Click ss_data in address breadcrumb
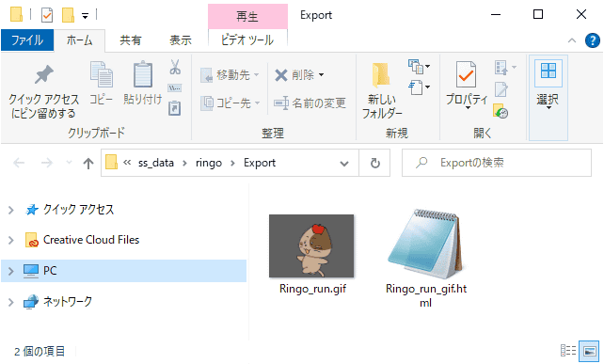604x364 pixels. [x=156, y=163]
